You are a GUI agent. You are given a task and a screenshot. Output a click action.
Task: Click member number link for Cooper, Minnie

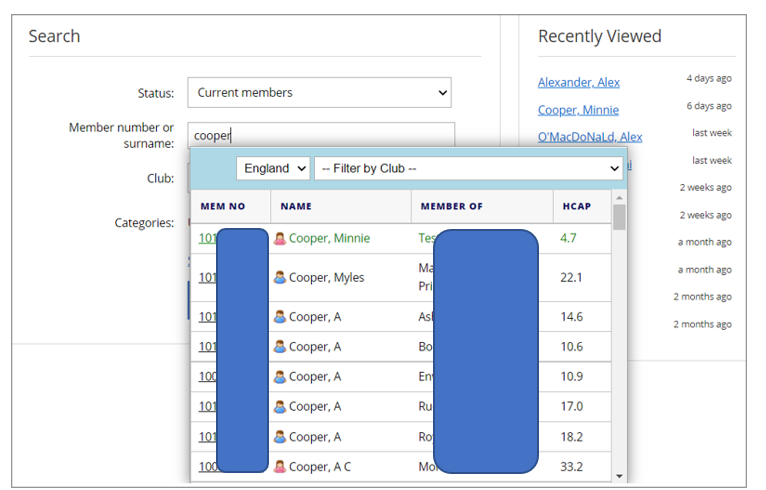click(x=207, y=238)
